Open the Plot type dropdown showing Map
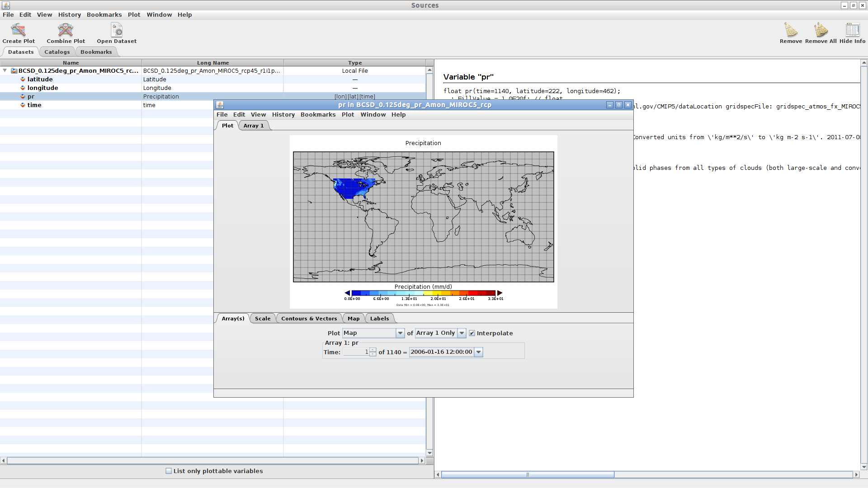Screen dimensions: 868x488 (x=400, y=333)
